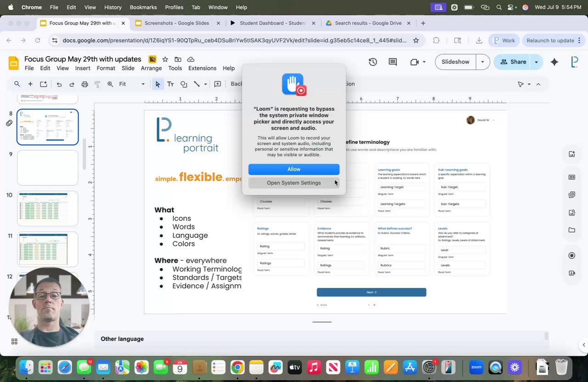Open the grid view icon below filmstrip
Image resolution: width=588 pixels, height=382 pixels.
[x=14, y=341]
